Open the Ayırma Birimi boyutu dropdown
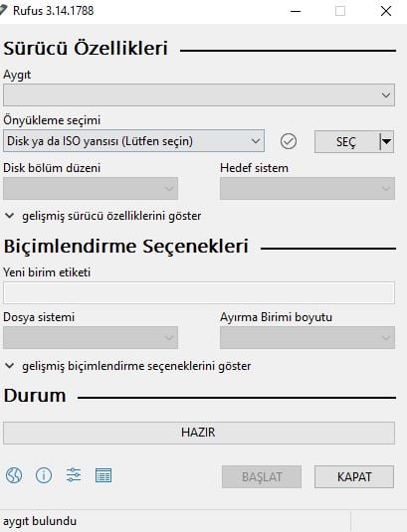The image size is (407, 532). (x=307, y=337)
